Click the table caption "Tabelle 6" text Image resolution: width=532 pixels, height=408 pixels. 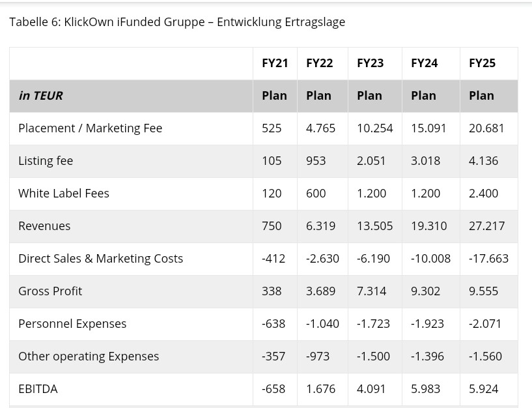pos(176,22)
